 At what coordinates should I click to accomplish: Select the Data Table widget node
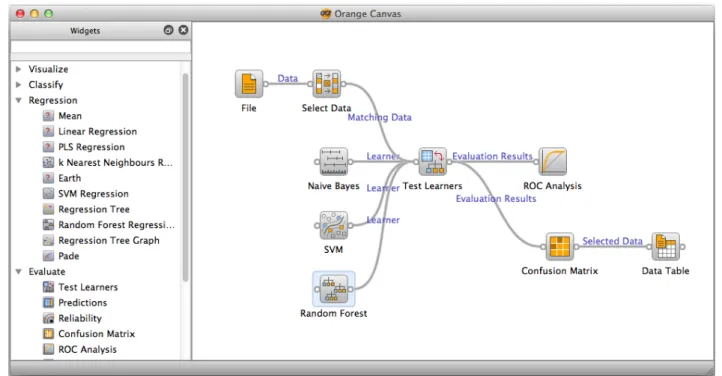coord(665,246)
